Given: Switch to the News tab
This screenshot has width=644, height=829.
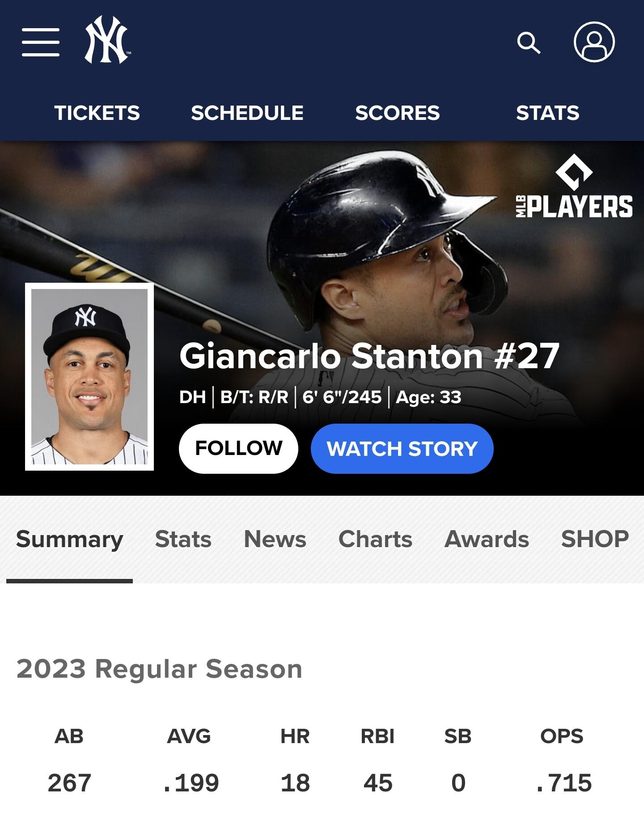Looking at the screenshot, I should [275, 539].
